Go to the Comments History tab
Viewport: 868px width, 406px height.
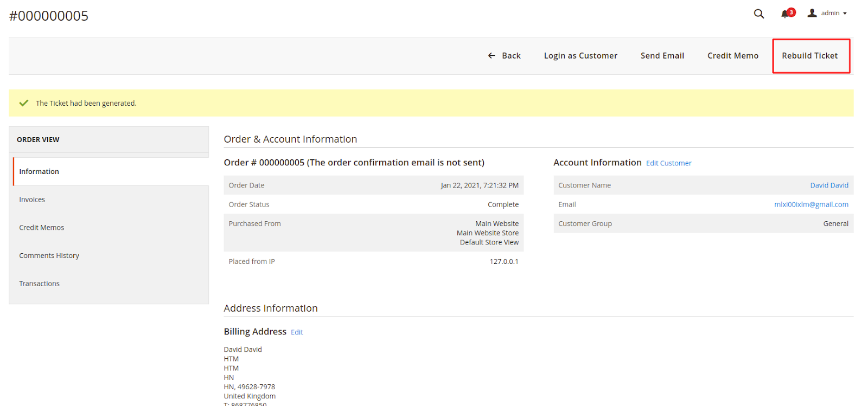pos(49,256)
